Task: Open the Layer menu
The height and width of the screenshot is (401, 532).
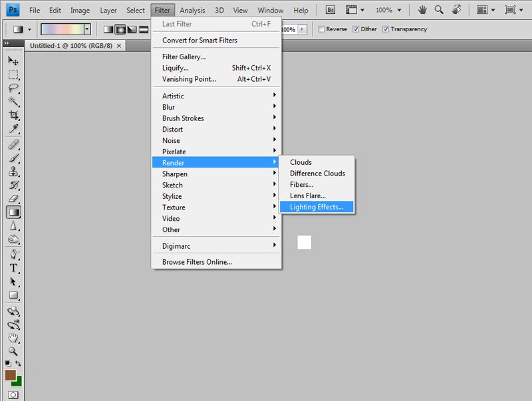Action: [x=108, y=11]
